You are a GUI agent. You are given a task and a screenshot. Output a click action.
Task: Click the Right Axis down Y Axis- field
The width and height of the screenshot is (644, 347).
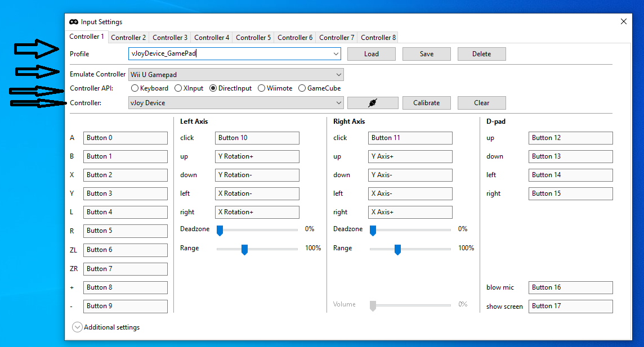(410, 175)
